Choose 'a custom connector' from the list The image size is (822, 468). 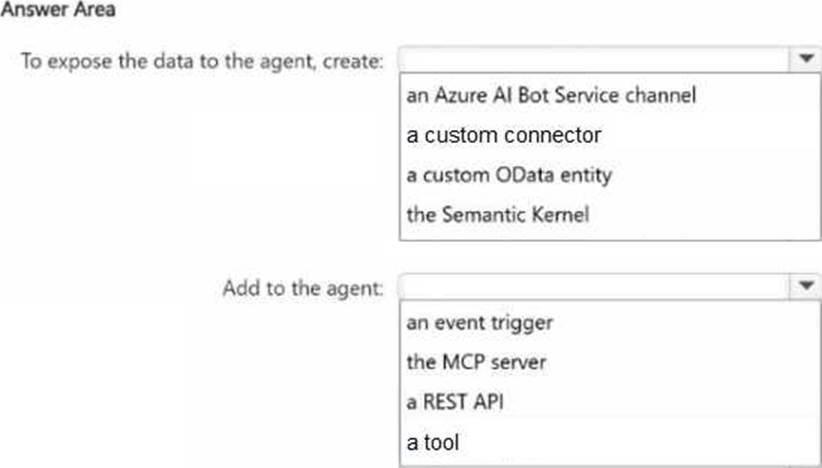coord(504,135)
